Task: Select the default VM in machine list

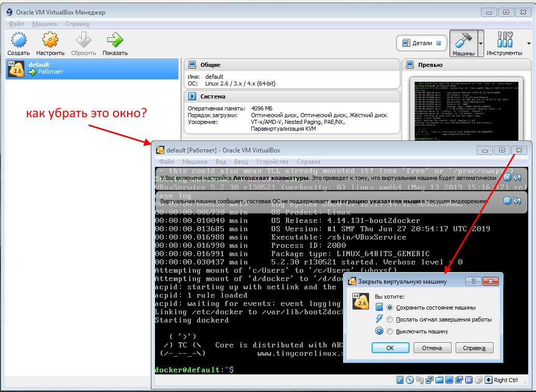Action: point(92,68)
